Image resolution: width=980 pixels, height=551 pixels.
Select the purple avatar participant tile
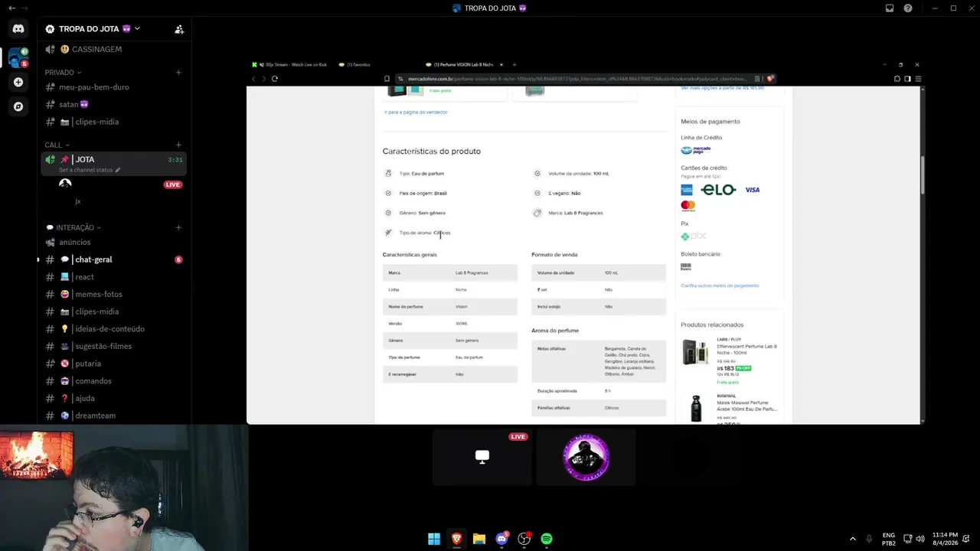tap(586, 457)
